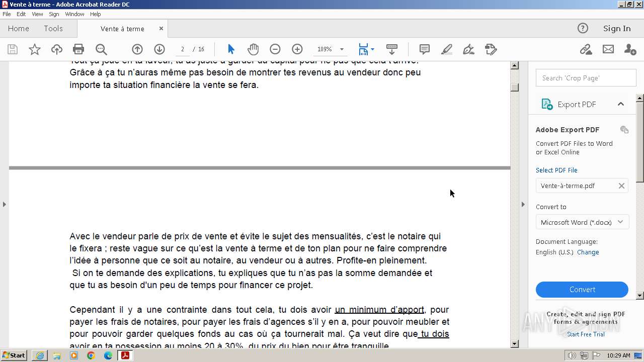644x362 pixels.
Task: Open the zoom percentage dropdown
Action: pos(342,49)
